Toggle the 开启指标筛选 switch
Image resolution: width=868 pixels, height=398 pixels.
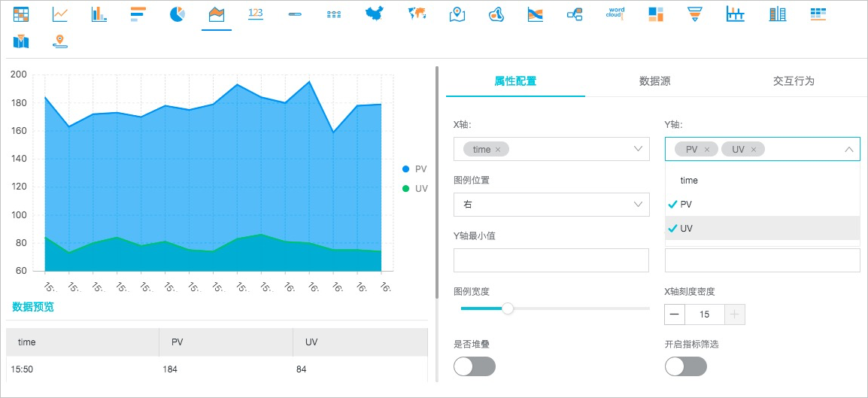[x=686, y=366]
